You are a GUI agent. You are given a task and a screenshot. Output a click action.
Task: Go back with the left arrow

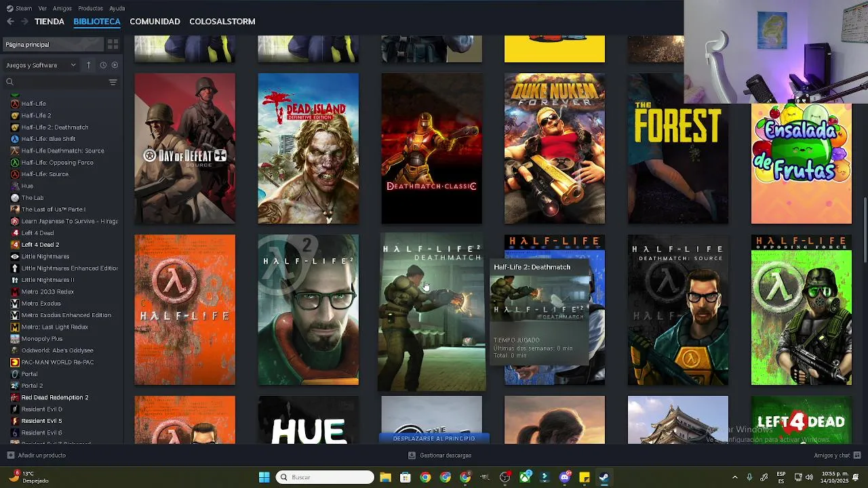(10, 22)
